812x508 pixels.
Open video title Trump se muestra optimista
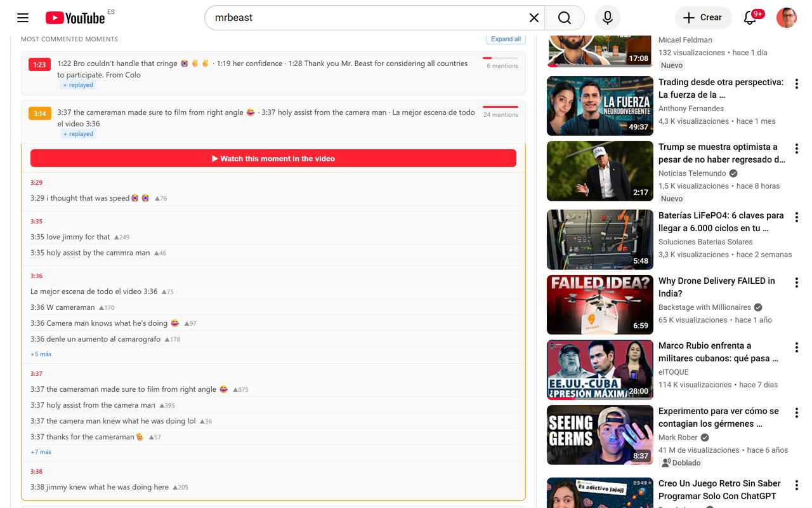tap(722, 153)
